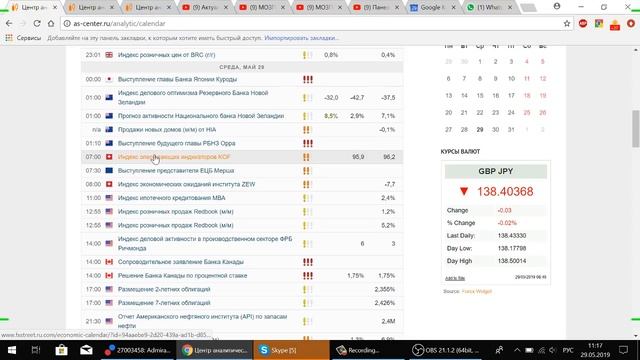Open the browser home page icon
The width and height of the screenshot is (640, 360).
coord(51,24)
